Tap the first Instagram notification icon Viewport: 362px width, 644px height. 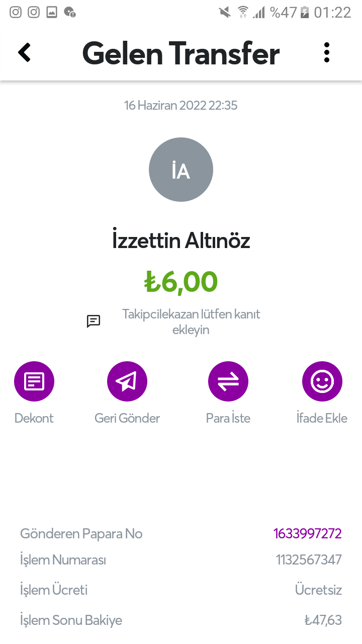tap(16, 12)
